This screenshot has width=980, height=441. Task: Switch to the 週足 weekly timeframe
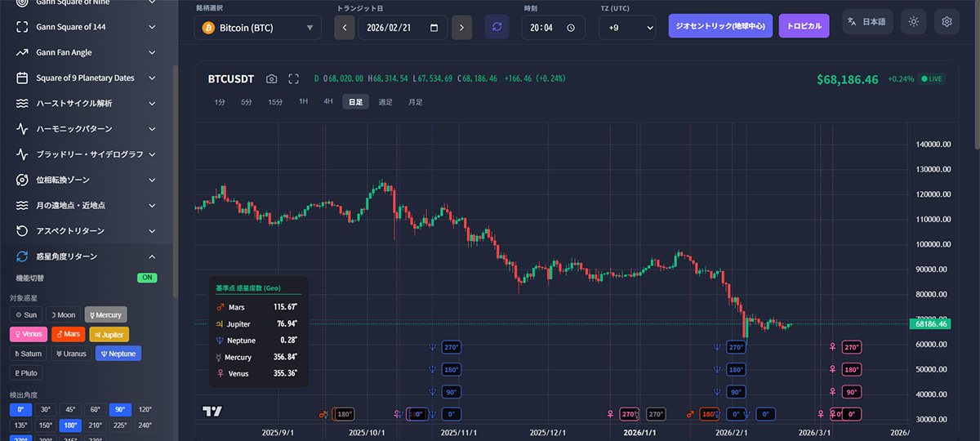click(x=385, y=102)
